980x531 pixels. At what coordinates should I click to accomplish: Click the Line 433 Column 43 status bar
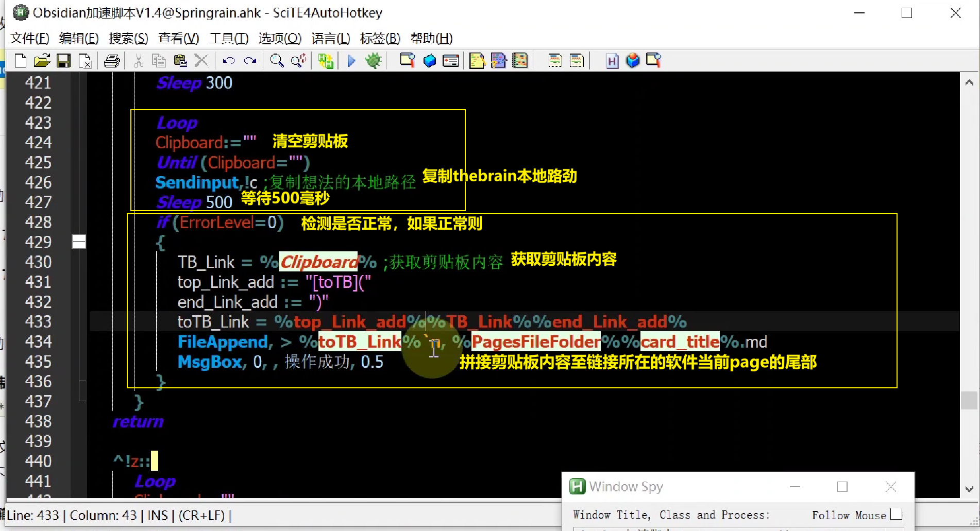[x=119, y=516]
